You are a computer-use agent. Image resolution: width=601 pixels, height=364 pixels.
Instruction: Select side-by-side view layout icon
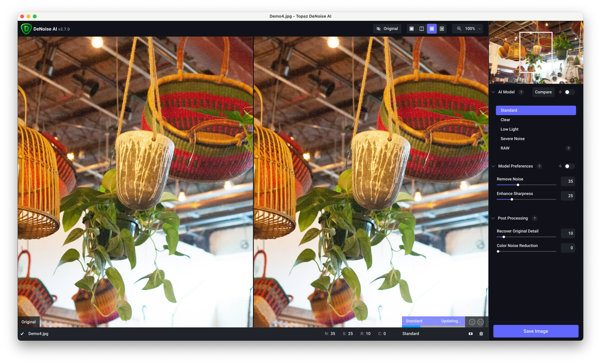[x=432, y=29]
